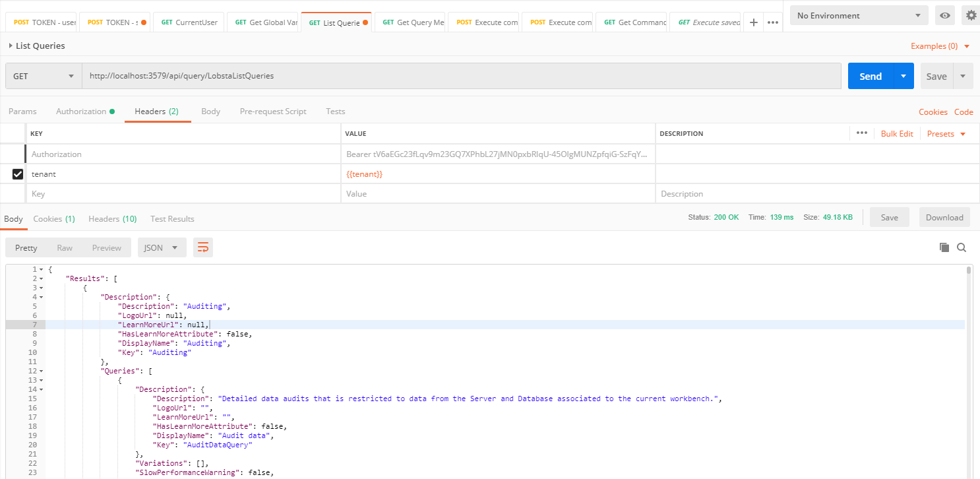Click the request URL input field
Image resolution: width=980 pixels, height=479 pixels.
462,76
